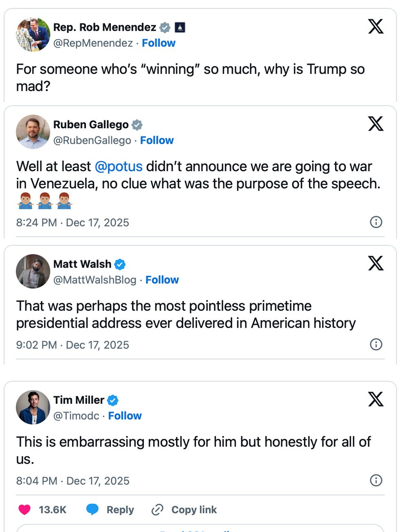Click the X logo on Ruben Gallego's tweet
The image size is (401, 532).
(376, 124)
